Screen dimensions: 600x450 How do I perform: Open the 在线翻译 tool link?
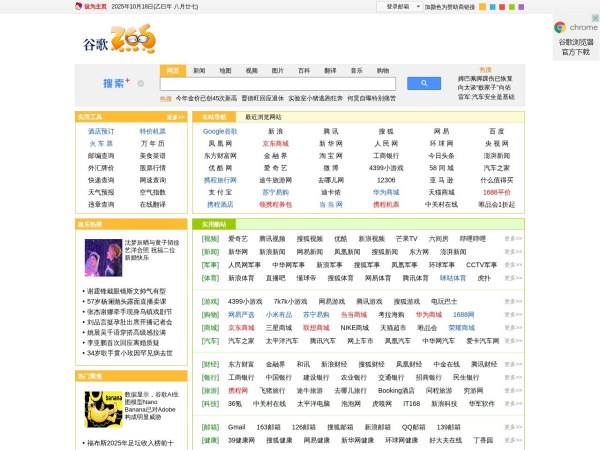point(152,204)
